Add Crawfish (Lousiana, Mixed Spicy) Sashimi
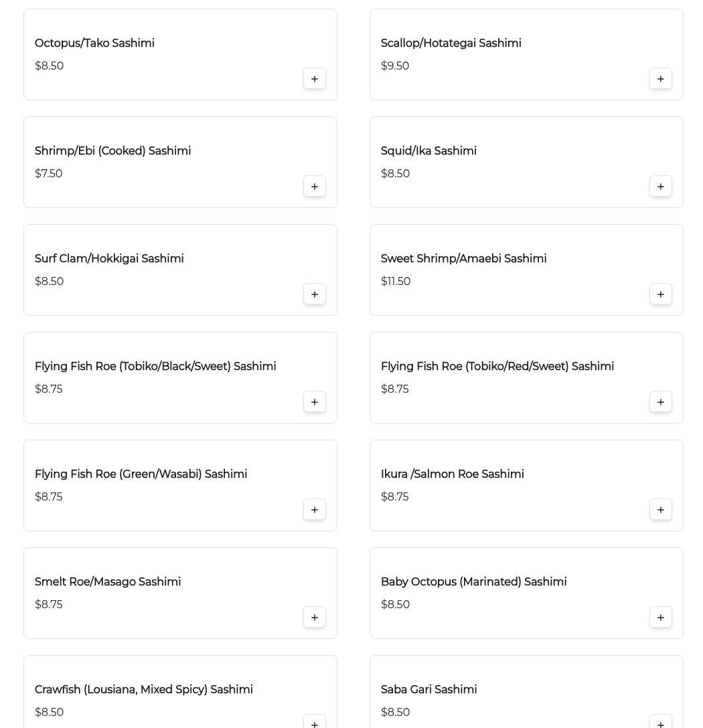This screenshot has width=703, height=728. pos(315,723)
